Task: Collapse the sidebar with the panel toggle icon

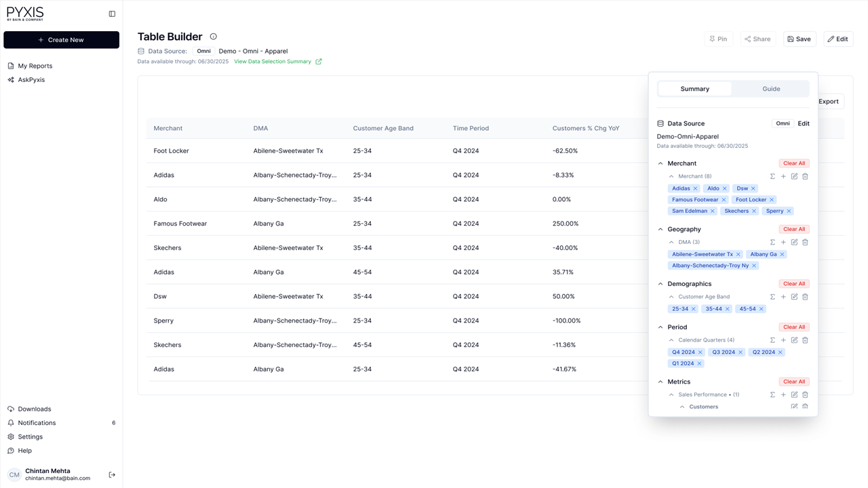Action: [x=112, y=14]
